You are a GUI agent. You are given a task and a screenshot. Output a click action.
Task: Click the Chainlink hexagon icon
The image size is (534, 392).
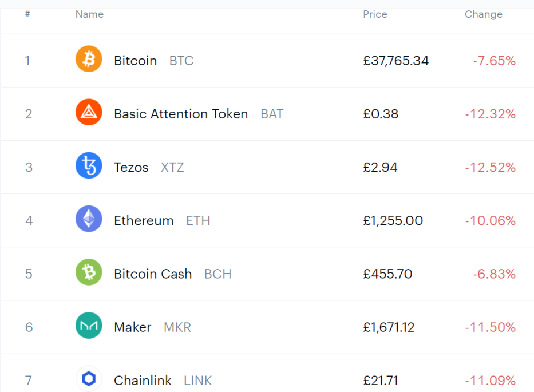click(89, 379)
